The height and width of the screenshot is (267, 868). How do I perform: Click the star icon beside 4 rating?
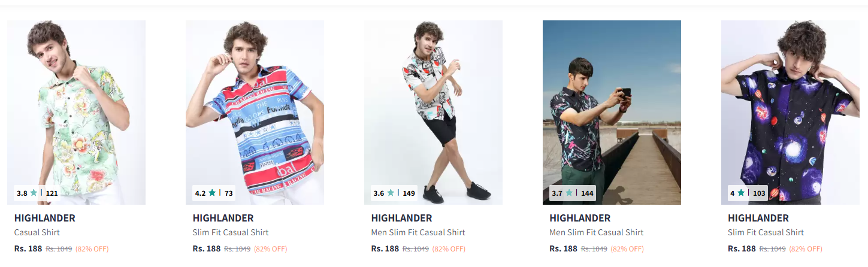tap(741, 193)
